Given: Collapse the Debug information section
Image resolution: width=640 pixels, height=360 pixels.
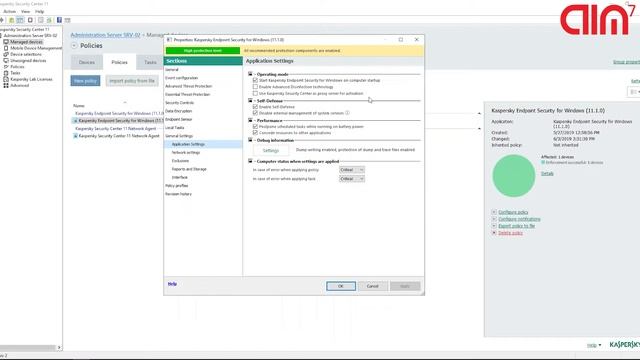Looking at the screenshot, I should (x=250, y=140).
